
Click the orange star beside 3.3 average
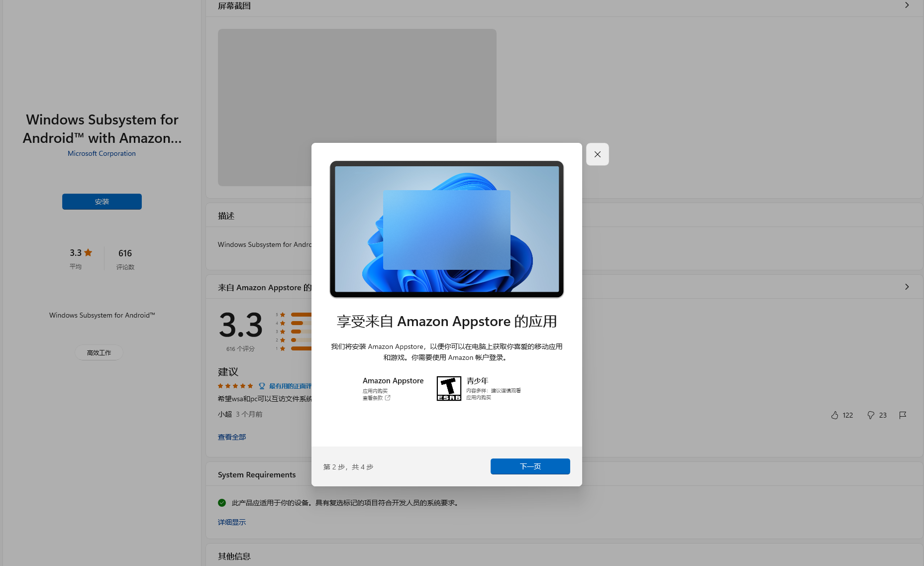pos(88,252)
